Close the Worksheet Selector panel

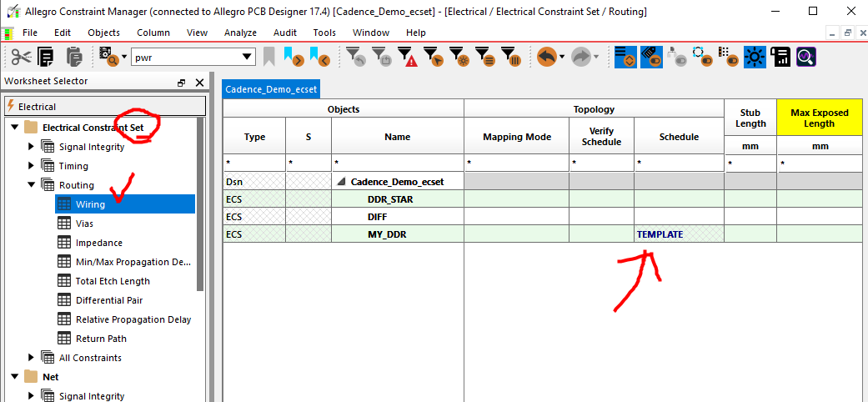200,83
